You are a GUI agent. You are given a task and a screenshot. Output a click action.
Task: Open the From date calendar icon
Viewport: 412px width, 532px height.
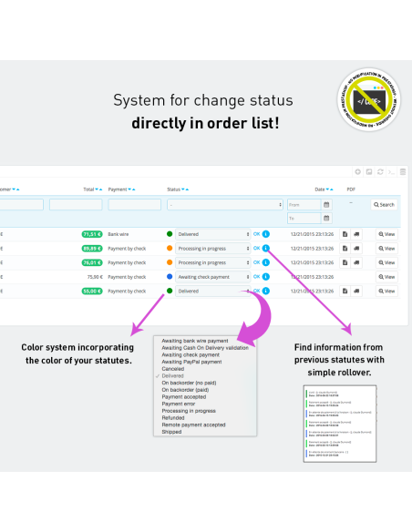tap(326, 205)
